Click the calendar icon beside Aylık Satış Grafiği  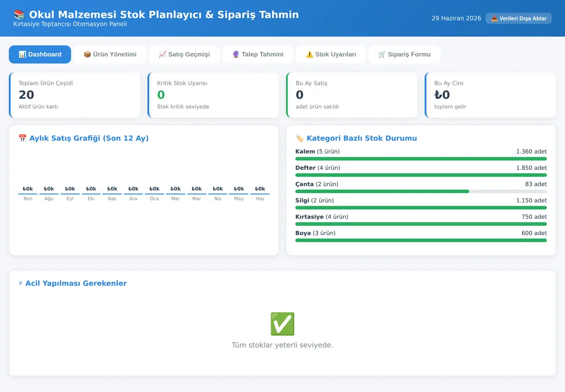pos(22,138)
